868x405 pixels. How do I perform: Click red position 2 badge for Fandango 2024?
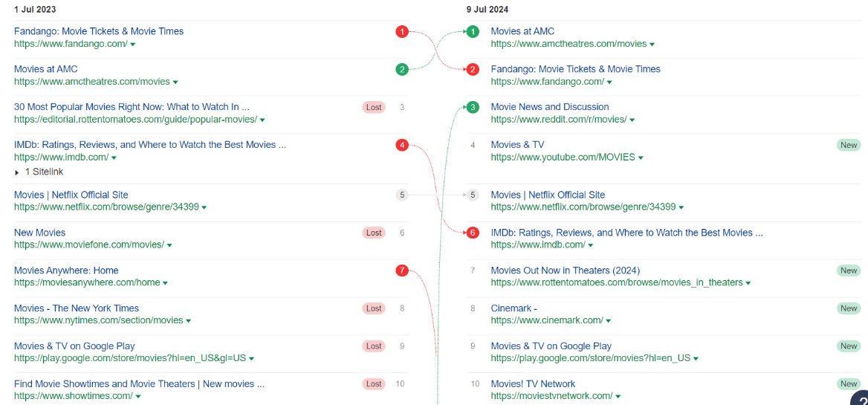point(472,69)
